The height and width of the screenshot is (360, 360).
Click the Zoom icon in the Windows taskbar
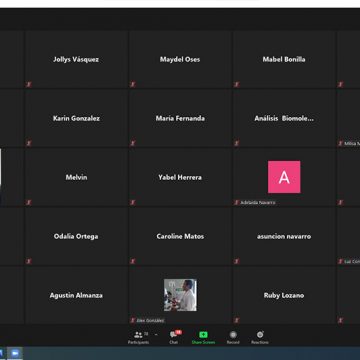(x=15, y=353)
